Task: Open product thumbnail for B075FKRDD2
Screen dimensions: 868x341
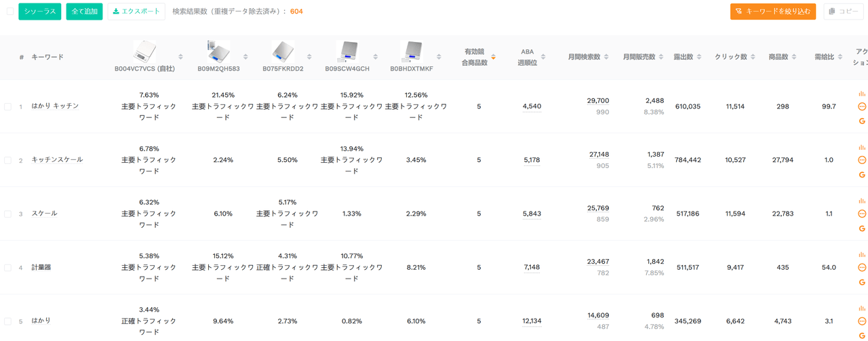Action: pyautogui.click(x=283, y=52)
